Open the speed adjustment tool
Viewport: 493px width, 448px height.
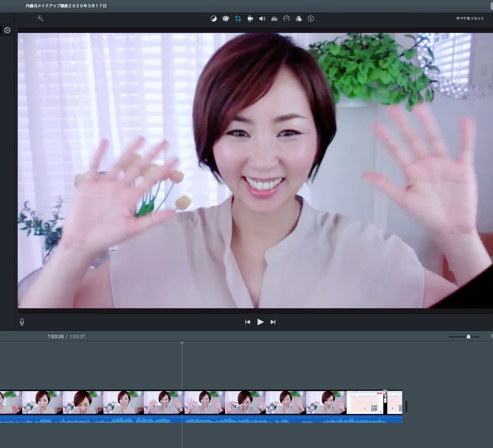coord(286,19)
